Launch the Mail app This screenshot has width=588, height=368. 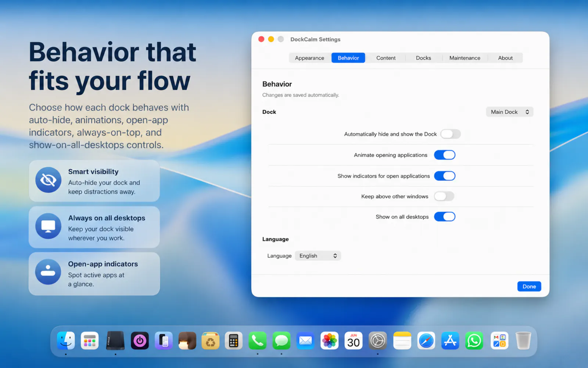pos(305,341)
